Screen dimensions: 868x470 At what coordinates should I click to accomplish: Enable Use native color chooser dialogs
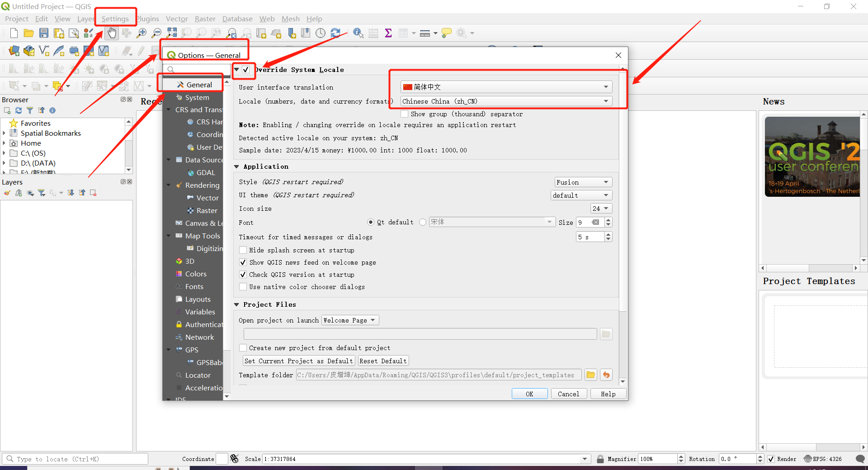point(243,287)
